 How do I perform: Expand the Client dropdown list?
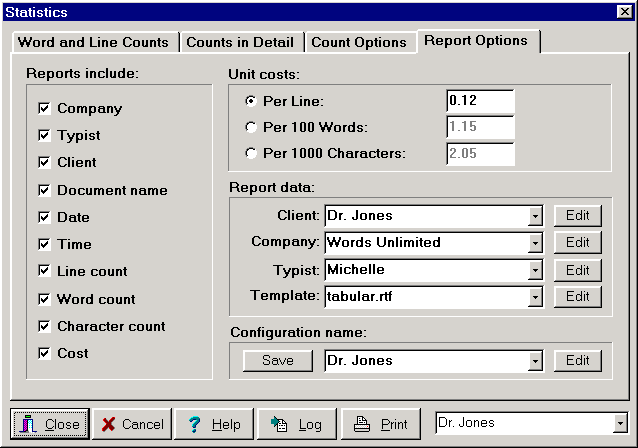[x=535, y=216]
